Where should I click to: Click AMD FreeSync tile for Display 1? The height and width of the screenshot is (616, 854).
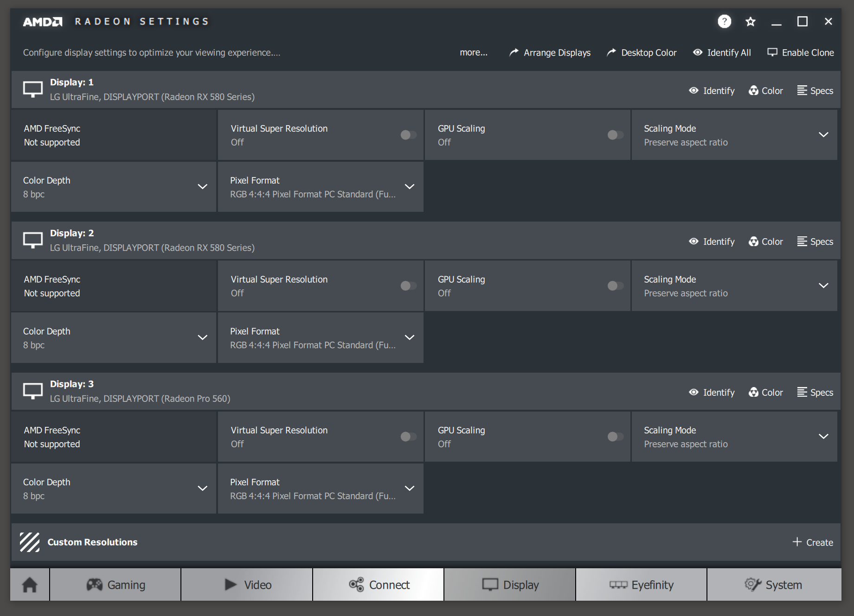pyautogui.click(x=114, y=135)
